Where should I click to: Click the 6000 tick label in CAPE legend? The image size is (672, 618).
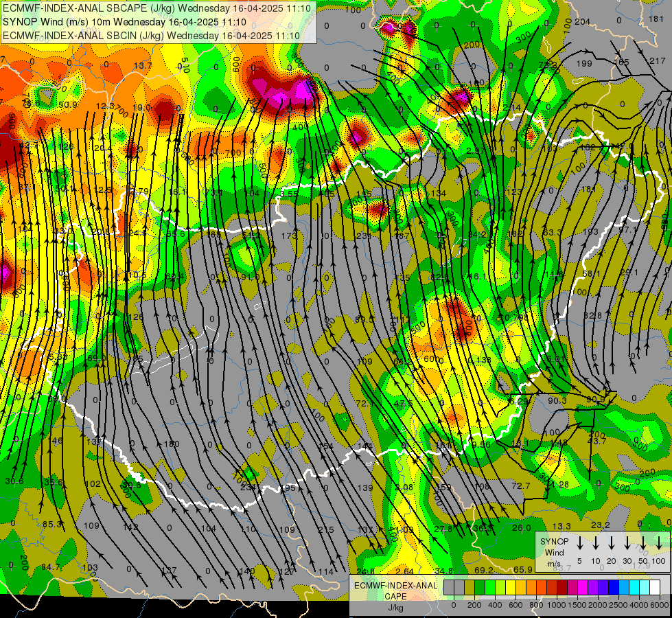coord(660,605)
